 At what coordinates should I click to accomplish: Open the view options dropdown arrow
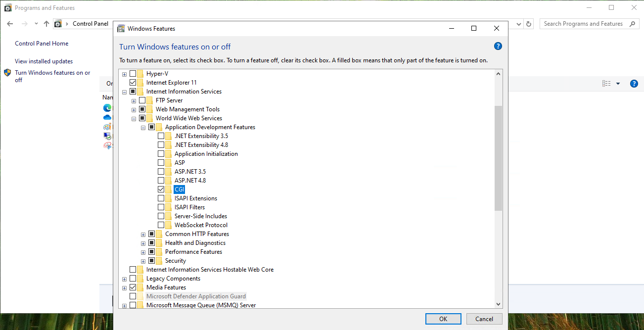coord(618,84)
